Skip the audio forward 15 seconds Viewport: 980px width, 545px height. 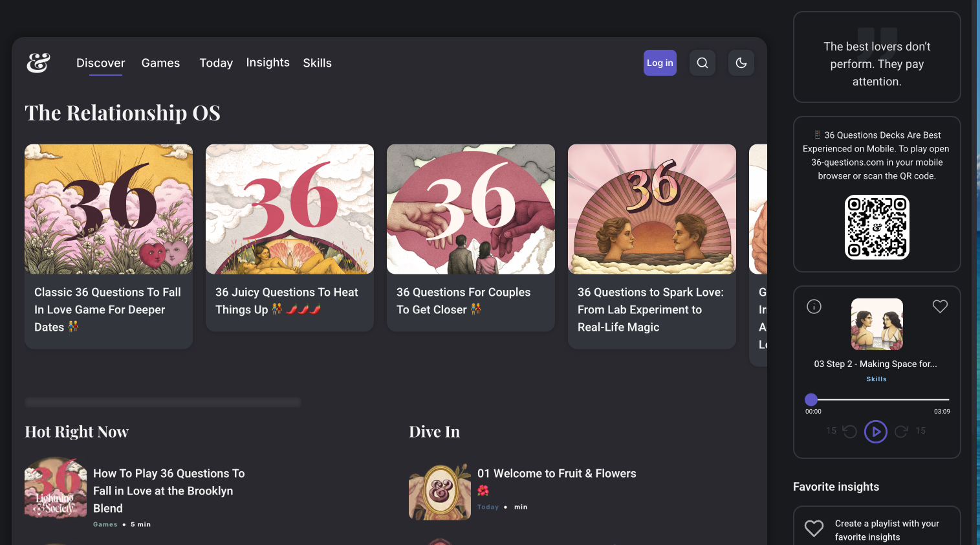(x=902, y=431)
